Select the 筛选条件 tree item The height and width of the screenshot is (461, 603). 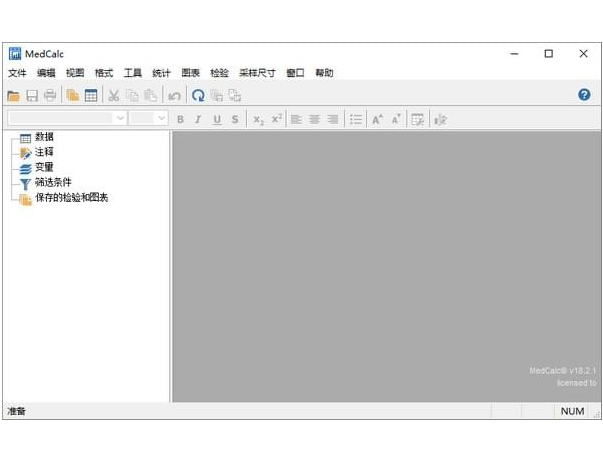tap(53, 182)
